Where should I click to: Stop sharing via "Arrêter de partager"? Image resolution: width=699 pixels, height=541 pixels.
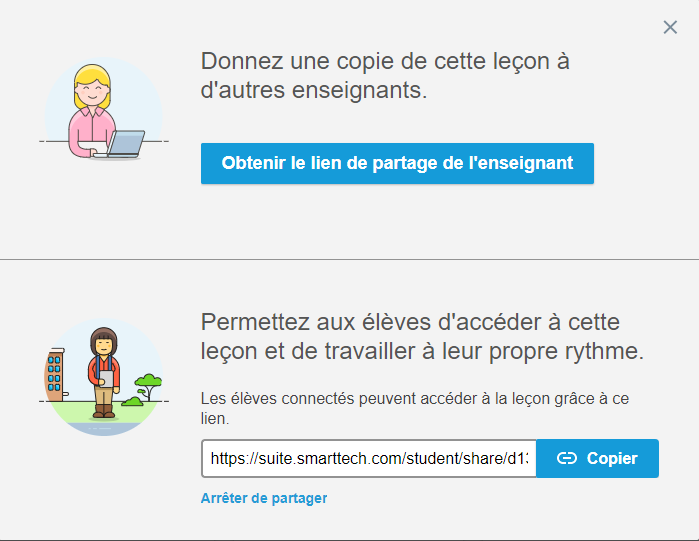pos(263,498)
